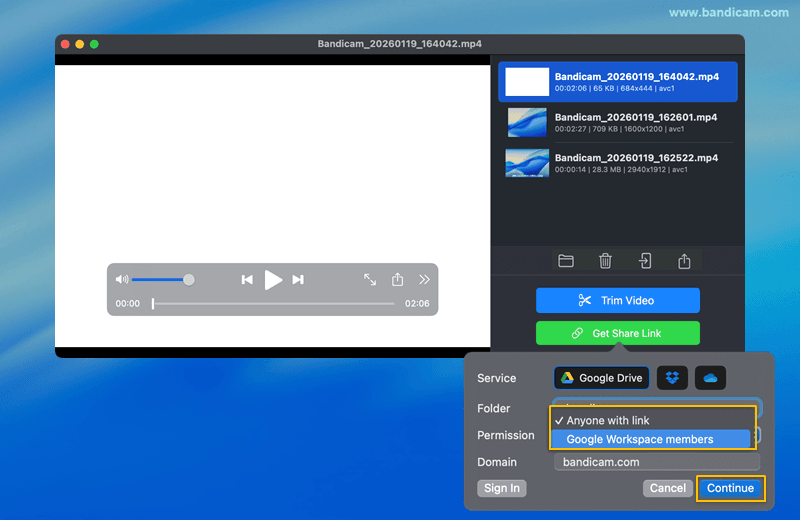Skip to the next track

coord(298,280)
